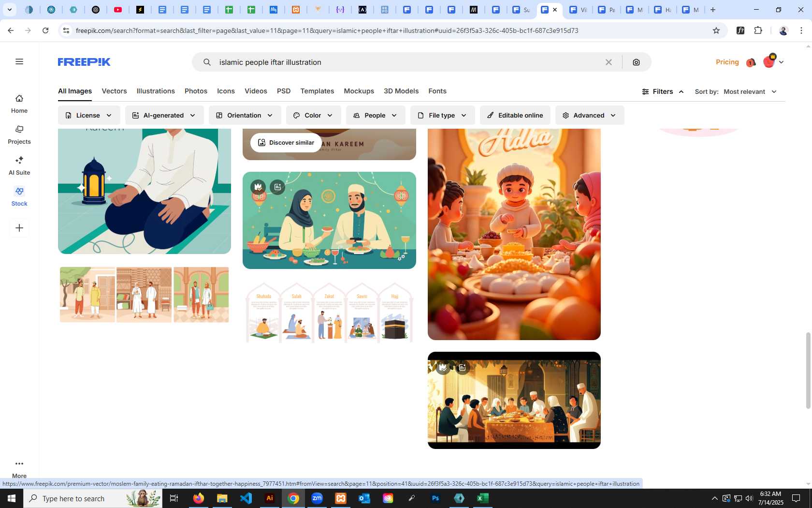Open Windows Start menu
812x508 pixels.
(12, 498)
